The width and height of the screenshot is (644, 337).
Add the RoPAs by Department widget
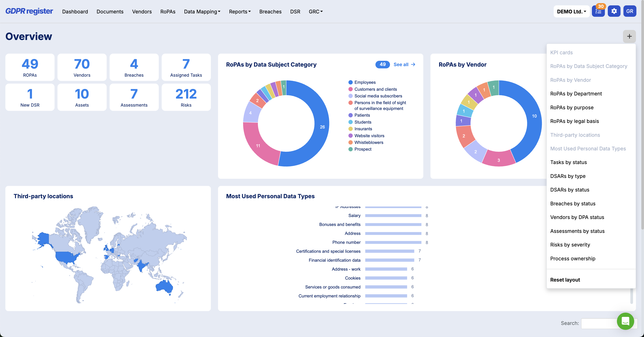pos(576,94)
